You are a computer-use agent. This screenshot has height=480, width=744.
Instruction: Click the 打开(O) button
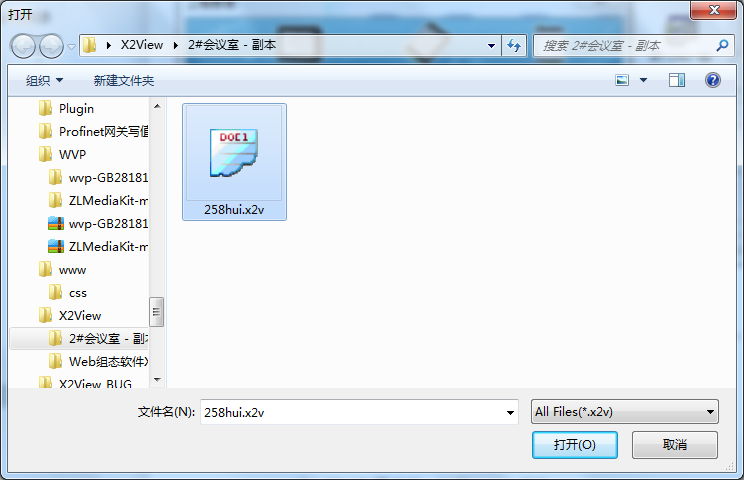click(x=575, y=445)
